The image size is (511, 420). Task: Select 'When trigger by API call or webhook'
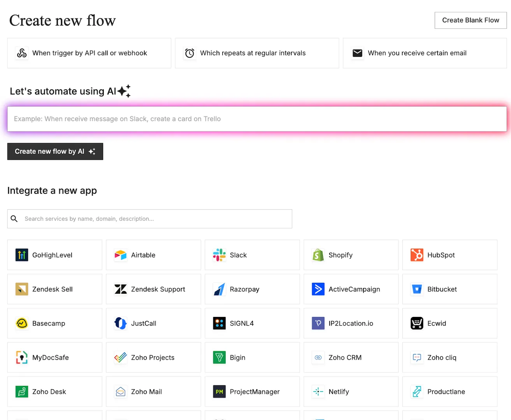[89, 53]
